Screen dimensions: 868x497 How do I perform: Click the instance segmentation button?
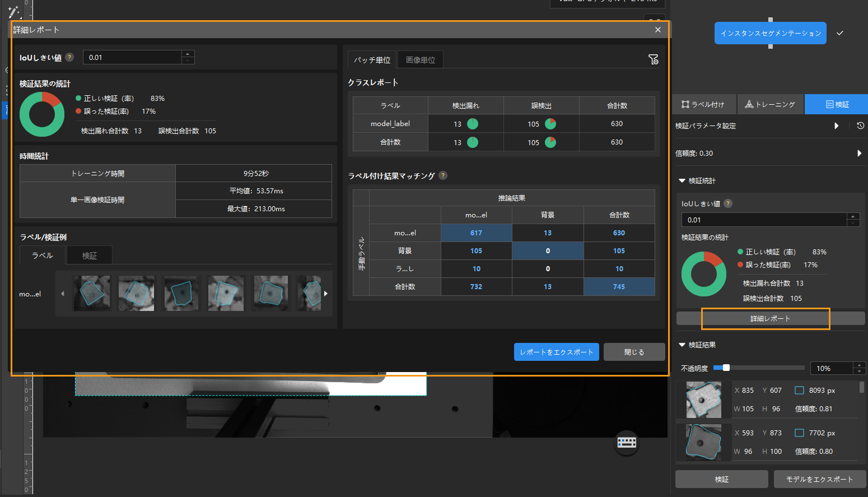tap(771, 33)
